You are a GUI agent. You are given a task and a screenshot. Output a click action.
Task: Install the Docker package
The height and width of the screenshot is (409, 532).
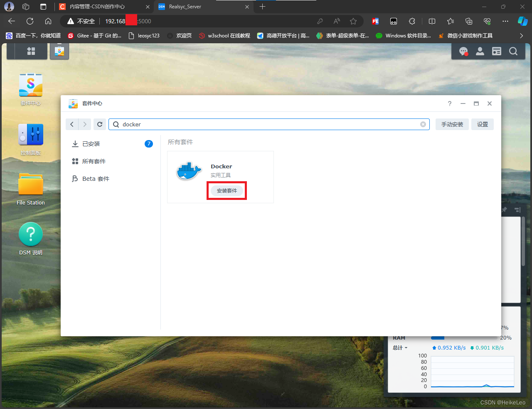tap(227, 190)
